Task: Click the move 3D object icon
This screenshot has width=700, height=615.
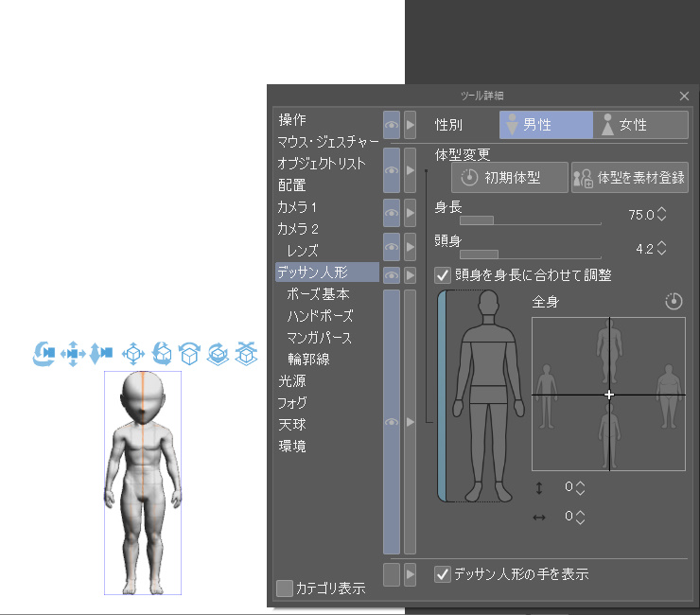Action: (133, 353)
